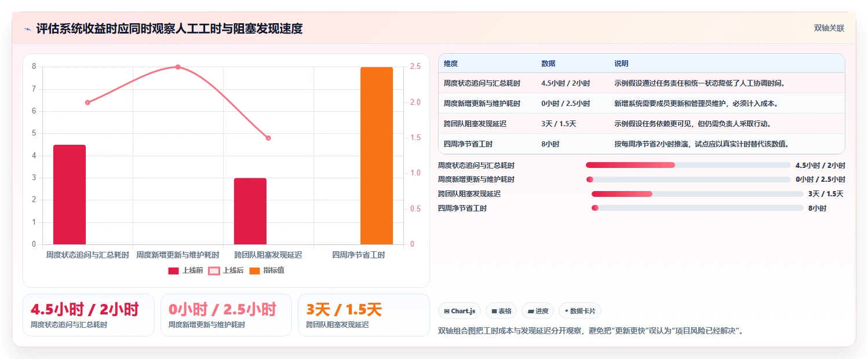
Task: Click the 数据 table column header
Action: 548,64
